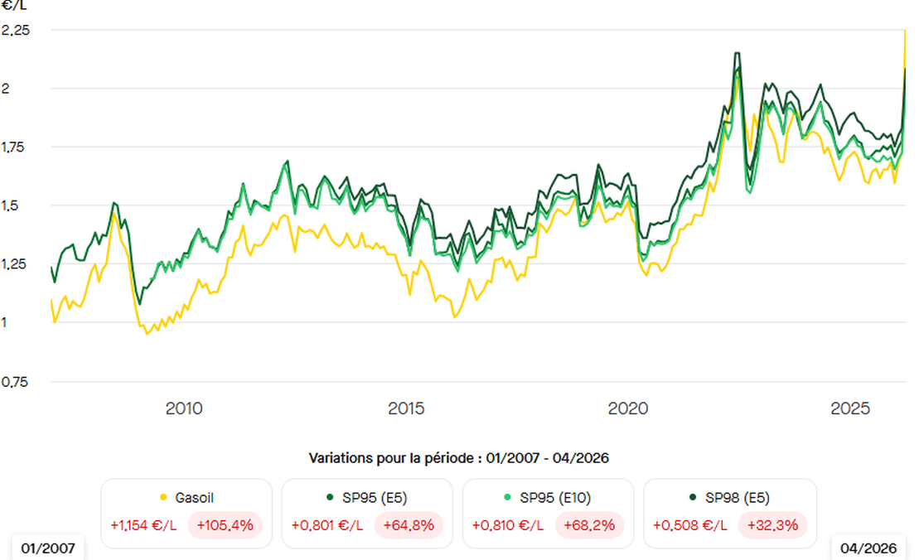
Task: Click the SP98 (E5) dark green dot
Action: 694,498
